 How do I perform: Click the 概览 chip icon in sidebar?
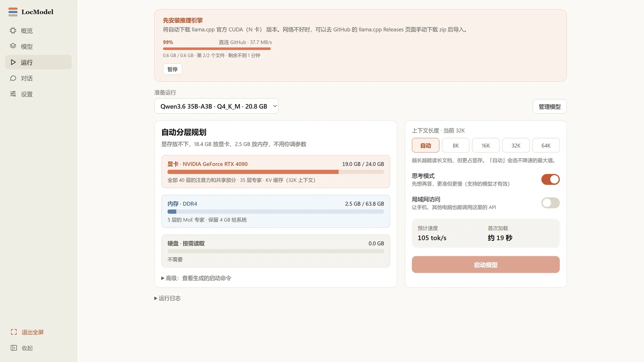coord(13,31)
